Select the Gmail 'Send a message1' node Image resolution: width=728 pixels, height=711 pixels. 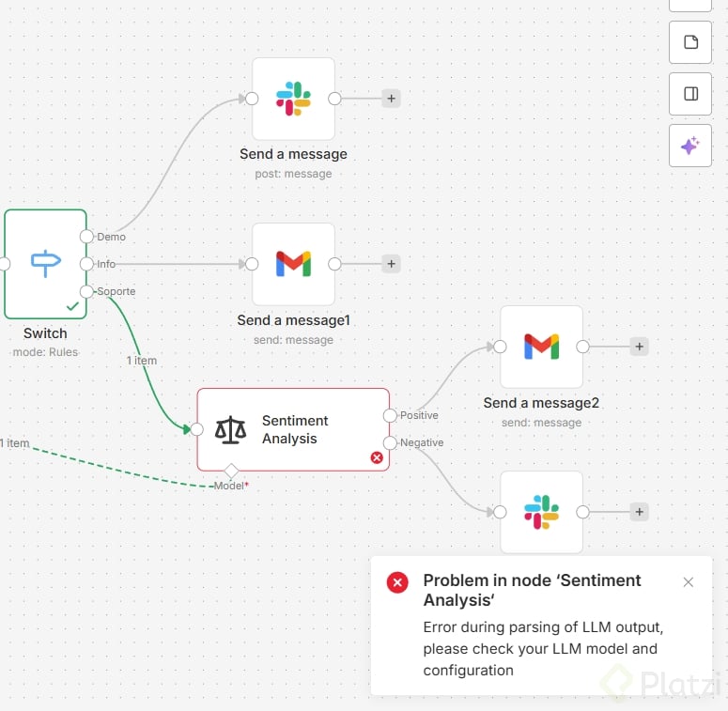point(293,264)
